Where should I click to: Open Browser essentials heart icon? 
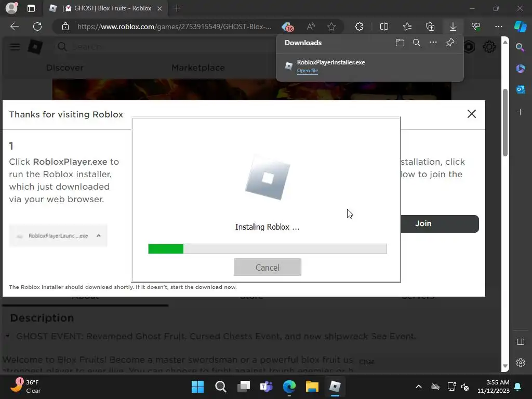point(476,26)
